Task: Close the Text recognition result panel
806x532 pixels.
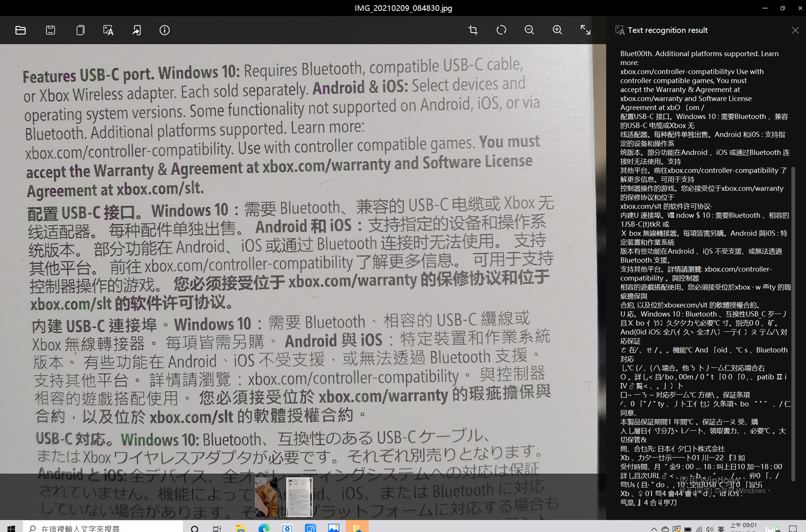Action: pyautogui.click(x=795, y=30)
